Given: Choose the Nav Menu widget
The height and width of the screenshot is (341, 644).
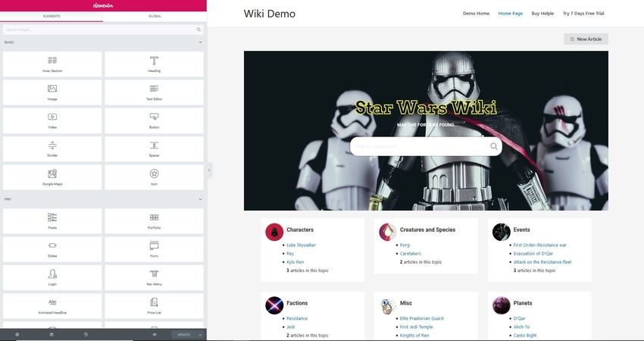Looking at the screenshot, I should click(154, 278).
